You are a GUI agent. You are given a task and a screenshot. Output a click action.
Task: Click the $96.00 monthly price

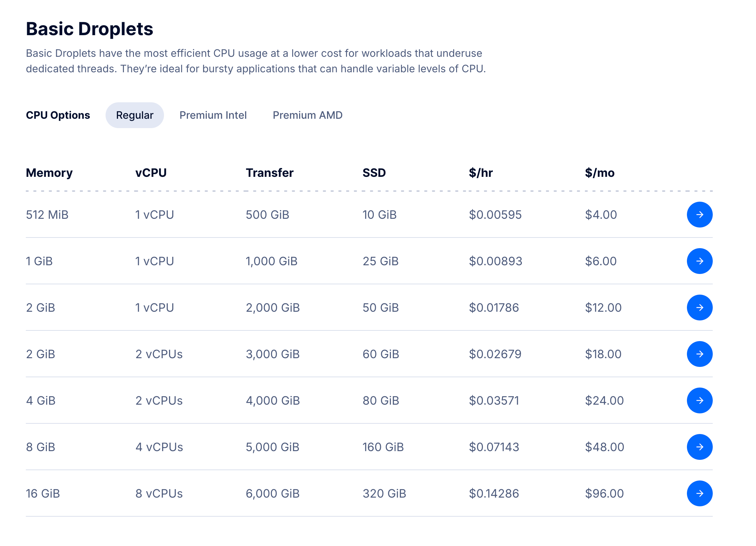click(x=604, y=494)
